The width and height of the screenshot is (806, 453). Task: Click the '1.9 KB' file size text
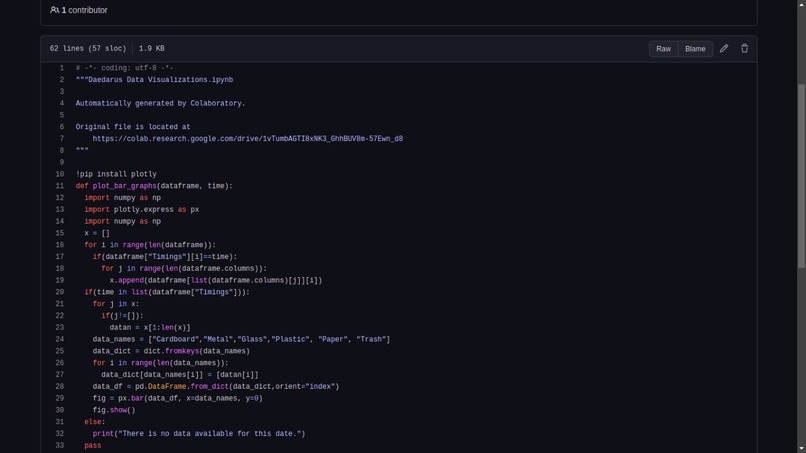coord(152,48)
